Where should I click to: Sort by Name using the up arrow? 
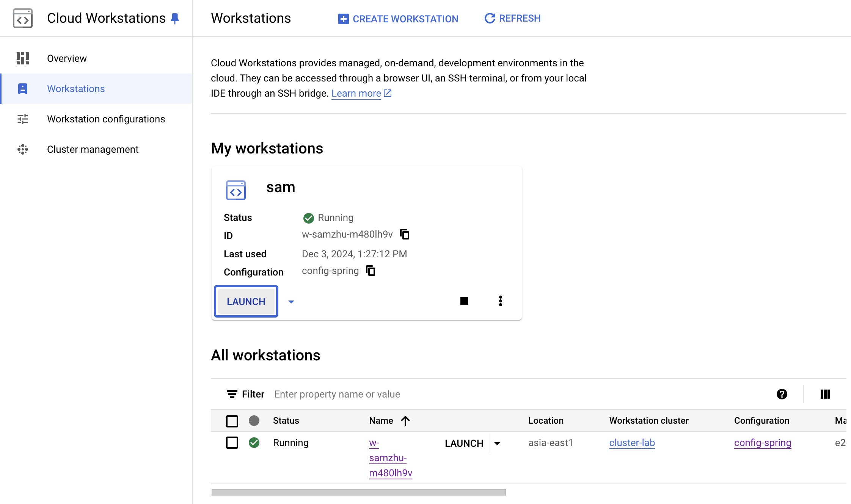point(405,421)
